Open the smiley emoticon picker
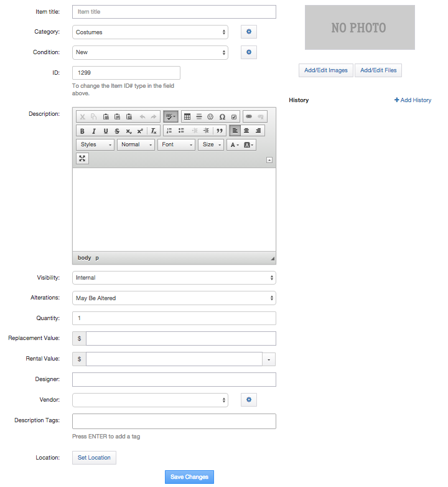Image resolution: width=448 pixels, height=487 pixels. [x=210, y=117]
